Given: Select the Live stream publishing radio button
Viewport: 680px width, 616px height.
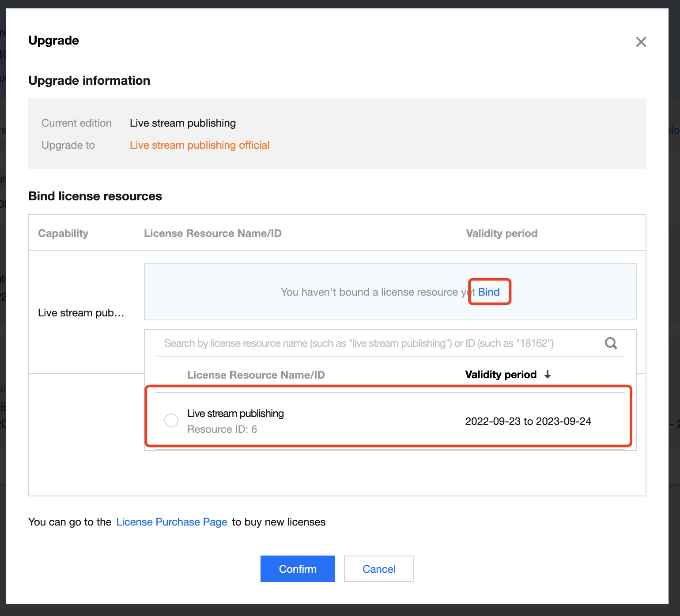Looking at the screenshot, I should pyautogui.click(x=171, y=420).
